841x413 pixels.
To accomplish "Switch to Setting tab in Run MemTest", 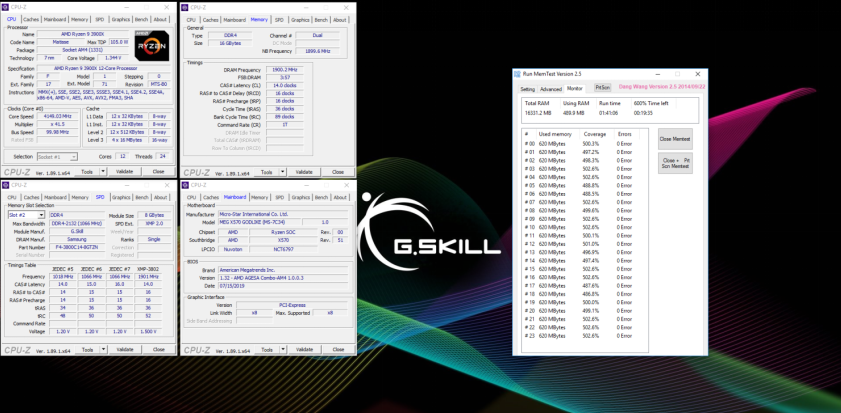I will 528,89.
